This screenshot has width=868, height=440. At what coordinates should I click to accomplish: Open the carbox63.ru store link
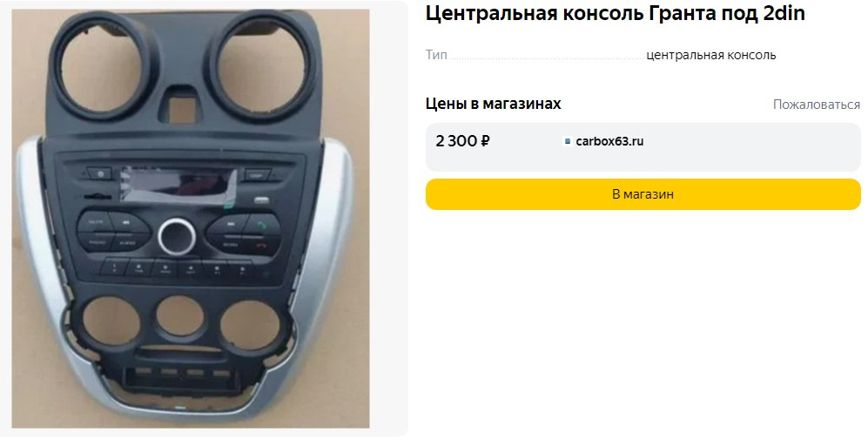609,141
